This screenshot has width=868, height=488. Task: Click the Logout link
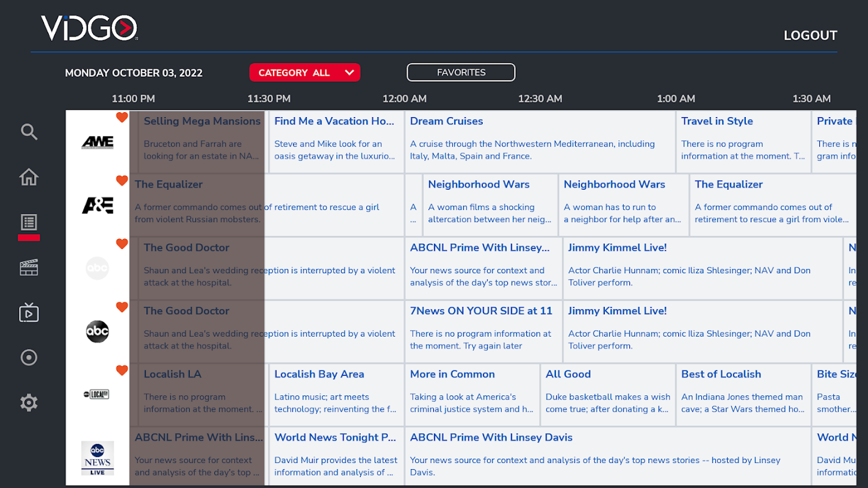click(810, 35)
